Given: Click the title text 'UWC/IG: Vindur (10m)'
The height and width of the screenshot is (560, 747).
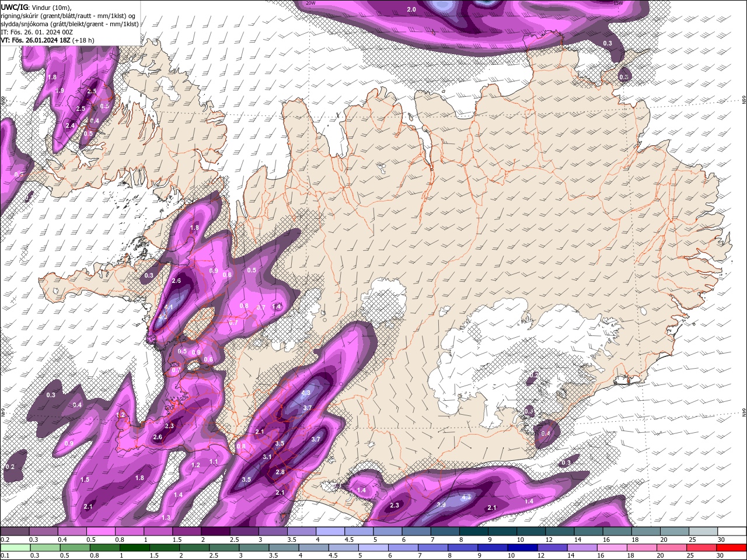Looking at the screenshot, I should [x=36, y=7].
